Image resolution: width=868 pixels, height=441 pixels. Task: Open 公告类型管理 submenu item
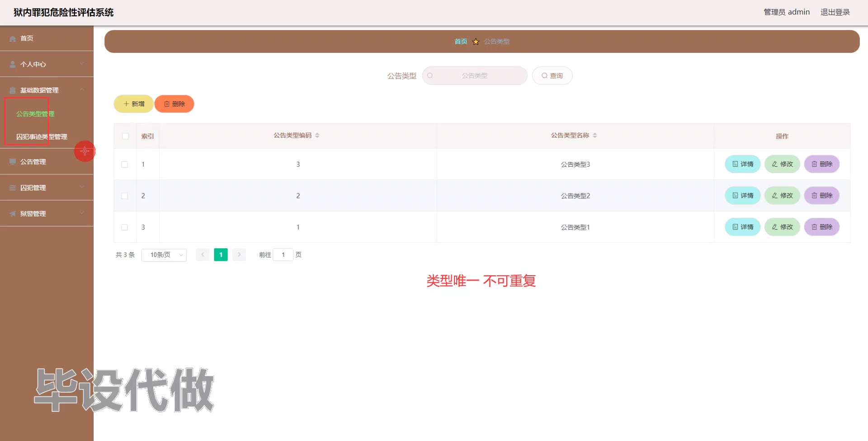coord(35,114)
